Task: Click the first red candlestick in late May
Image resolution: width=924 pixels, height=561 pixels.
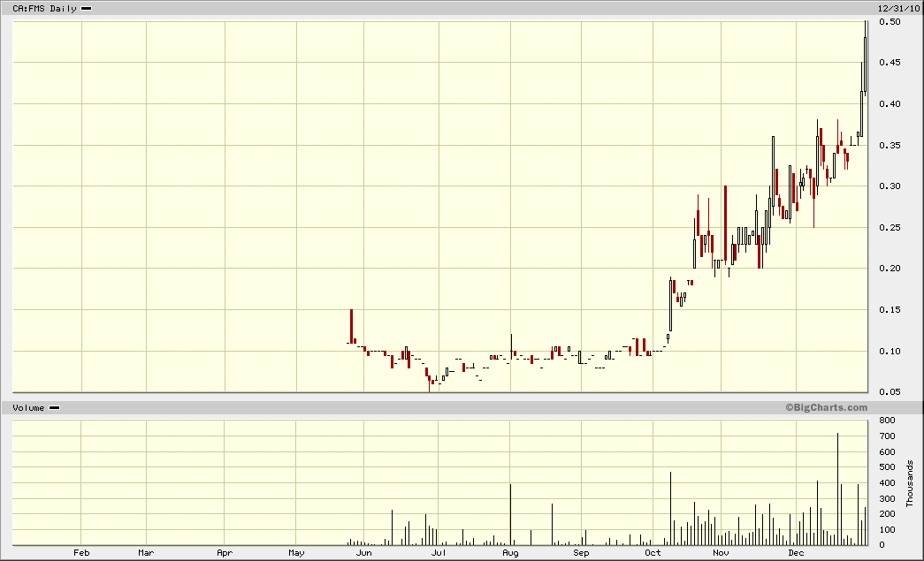Action: coord(351,327)
